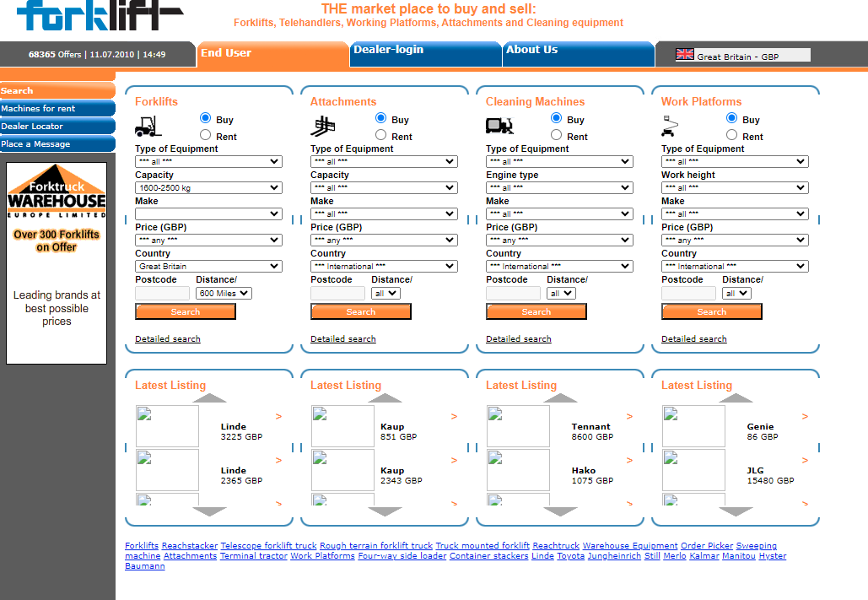The width and height of the screenshot is (868, 600).
Task: Click the work platform lift icon
Action: [673, 127]
